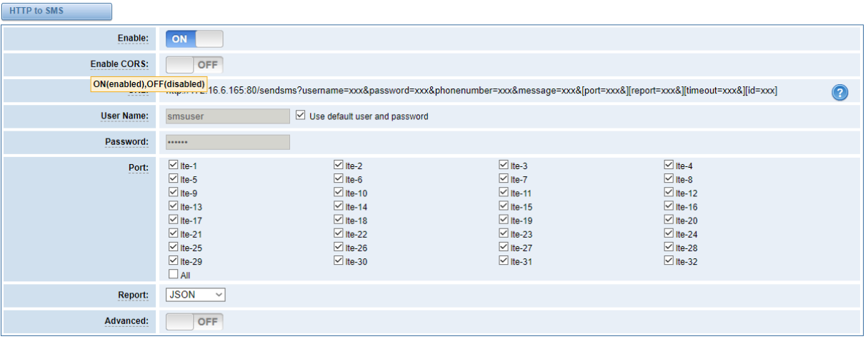This screenshot has height=339, width=868.
Task: Uncheck port lte-23
Action: coord(504,233)
